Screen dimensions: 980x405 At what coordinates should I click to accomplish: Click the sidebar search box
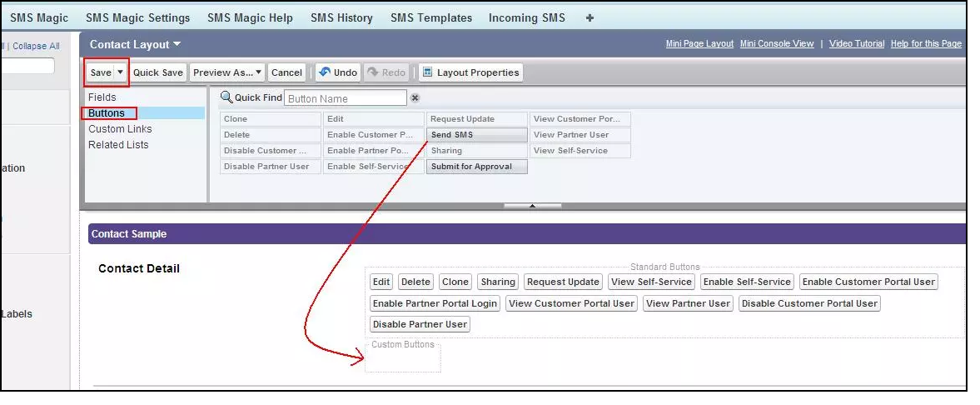[27, 66]
